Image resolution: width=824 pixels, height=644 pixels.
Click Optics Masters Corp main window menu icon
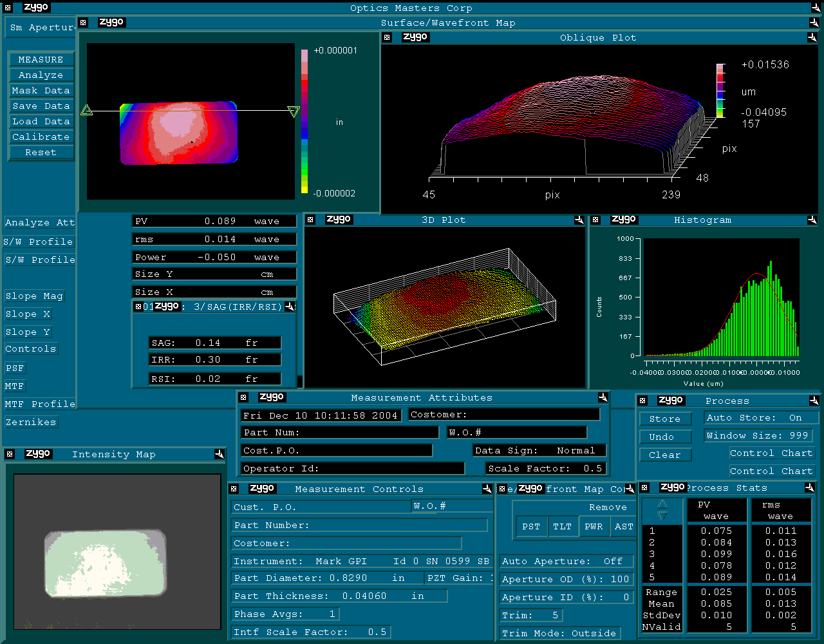coord(8,8)
